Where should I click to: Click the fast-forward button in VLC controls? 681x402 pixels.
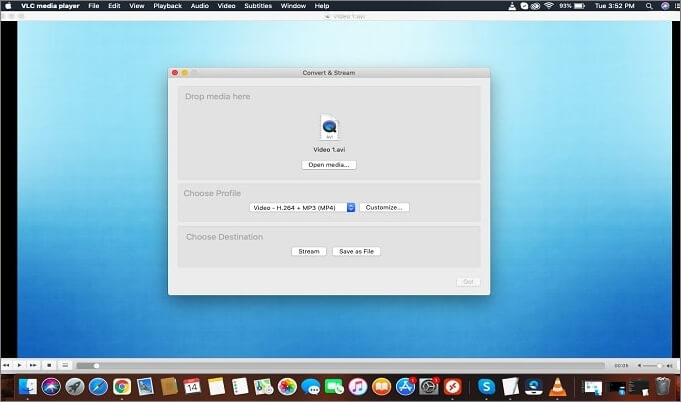point(33,365)
